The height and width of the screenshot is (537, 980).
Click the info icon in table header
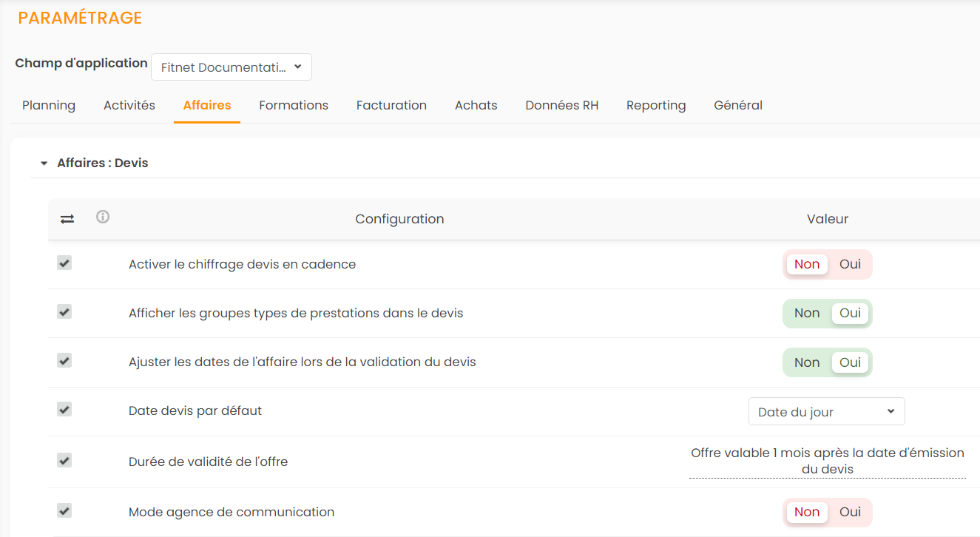[x=103, y=217]
